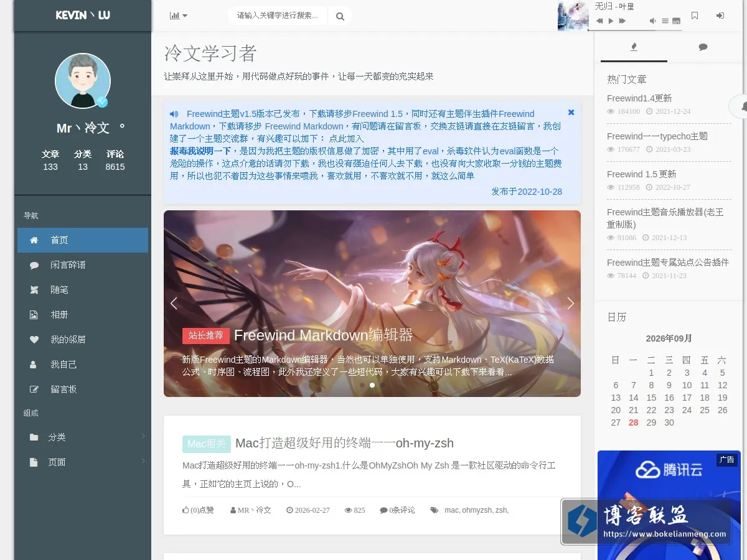Image resolution: width=747 pixels, height=560 pixels.
Task: Open 随笔 in sidebar
Action: [83, 290]
